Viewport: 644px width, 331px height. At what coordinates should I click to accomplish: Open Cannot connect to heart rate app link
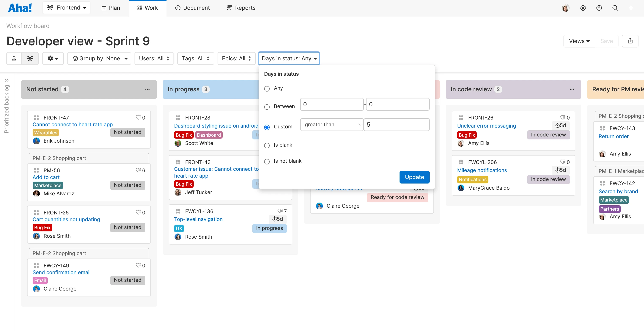pos(72,125)
